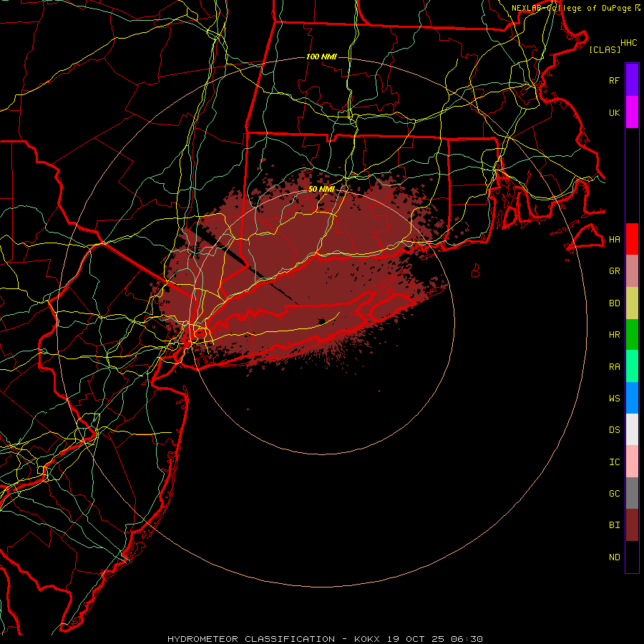Click the DS white legend swatch

(x=632, y=429)
